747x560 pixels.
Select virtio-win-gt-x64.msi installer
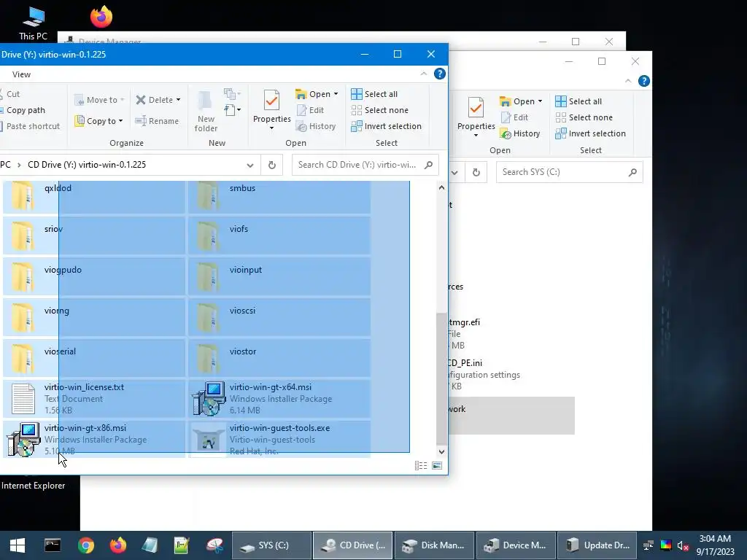pyautogui.click(x=279, y=399)
